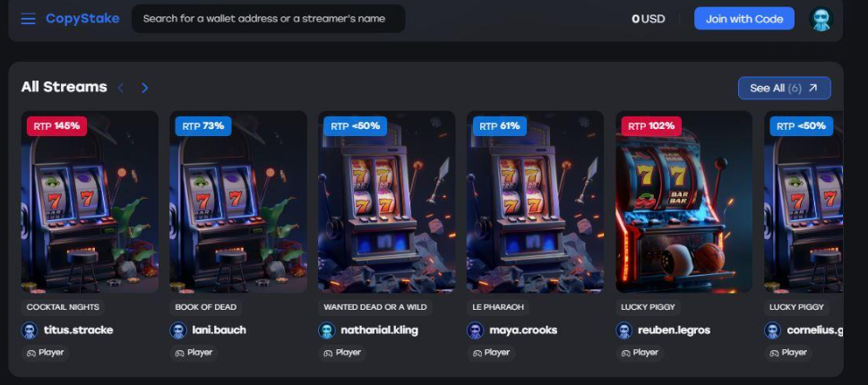This screenshot has height=385, width=868.
Task: Select the LE PHARAOH game tag
Action: 498,307
